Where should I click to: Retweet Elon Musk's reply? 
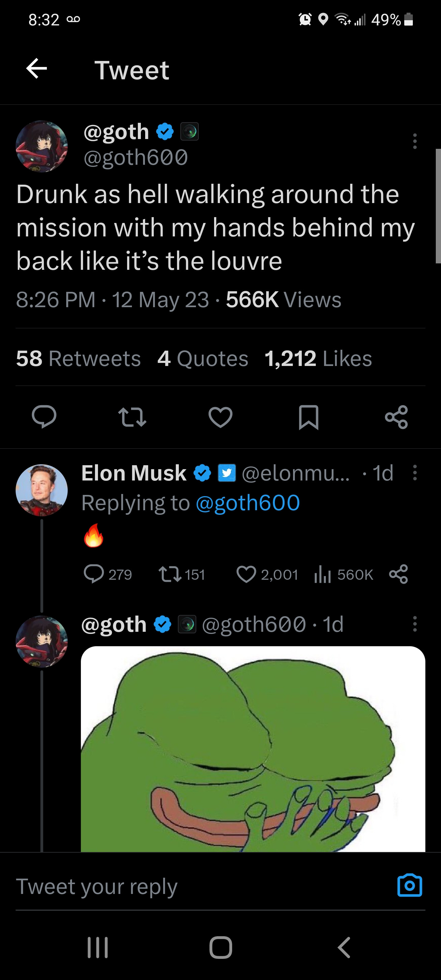pyautogui.click(x=170, y=575)
